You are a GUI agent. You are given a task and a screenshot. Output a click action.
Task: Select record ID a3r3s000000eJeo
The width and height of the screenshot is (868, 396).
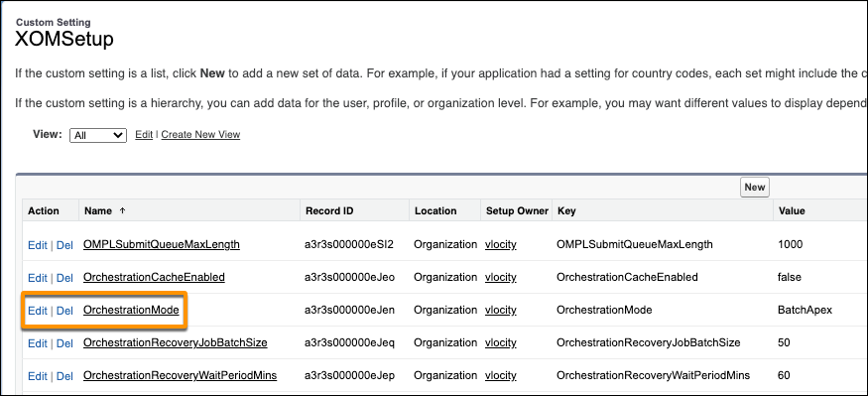point(349,277)
